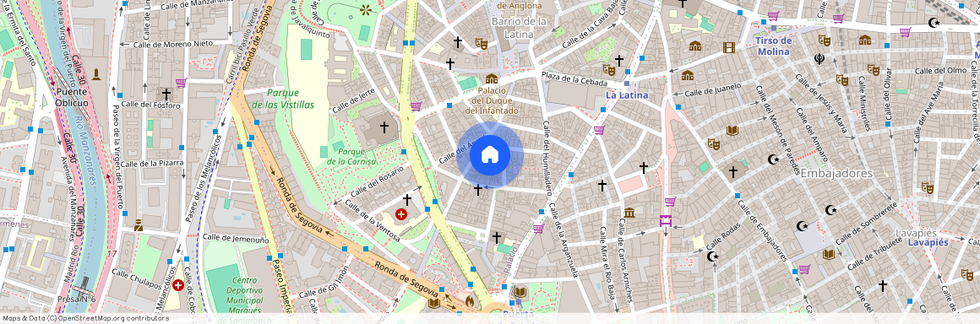Open the hospital red cross near Calle de la Ventosa
The height and width of the screenshot is (324, 980).
click(401, 214)
